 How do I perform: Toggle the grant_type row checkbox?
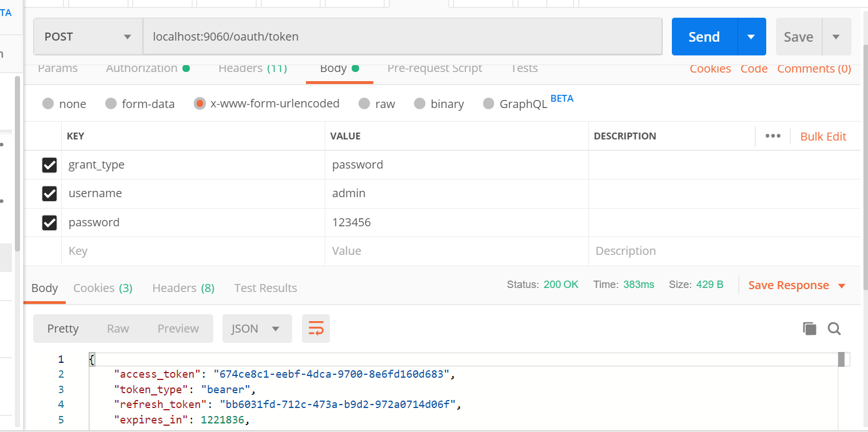[50, 165]
